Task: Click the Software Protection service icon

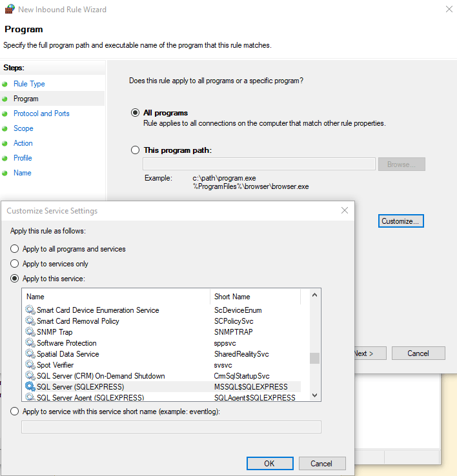Action: coord(30,342)
